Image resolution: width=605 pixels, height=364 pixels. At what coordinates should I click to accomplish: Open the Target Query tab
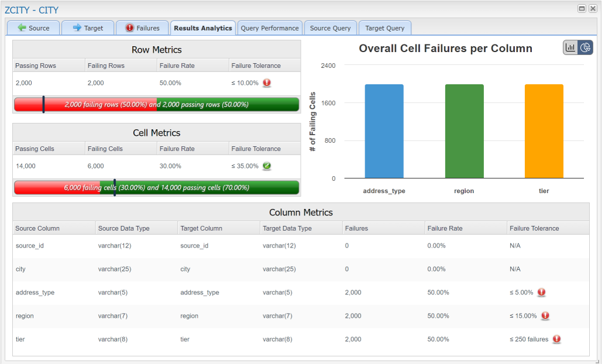(384, 28)
